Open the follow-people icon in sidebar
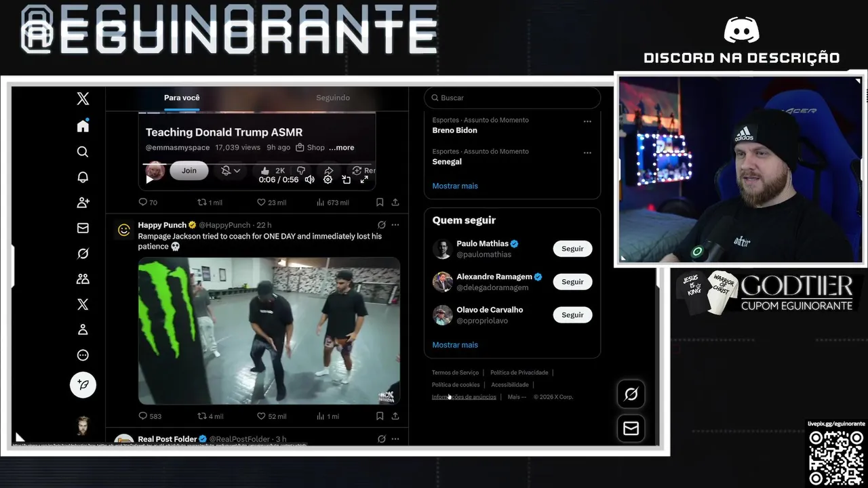The width and height of the screenshot is (868, 488). tap(83, 203)
